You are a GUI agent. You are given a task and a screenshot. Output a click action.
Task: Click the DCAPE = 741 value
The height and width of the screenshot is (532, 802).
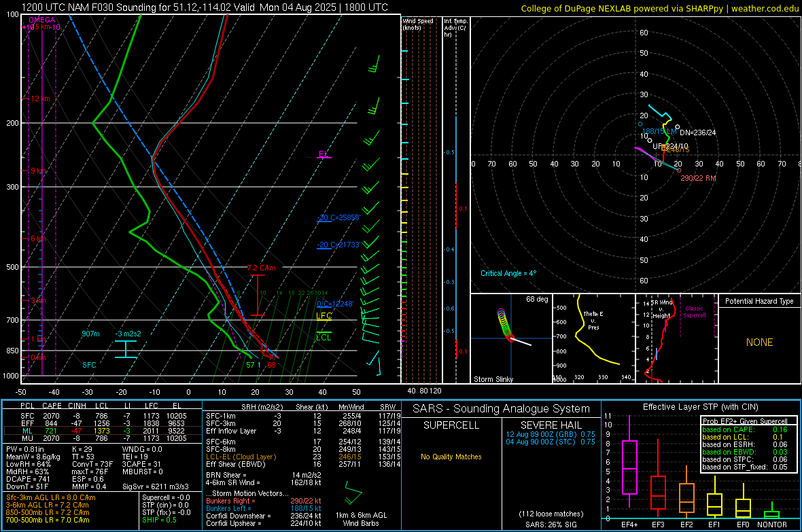(28, 479)
